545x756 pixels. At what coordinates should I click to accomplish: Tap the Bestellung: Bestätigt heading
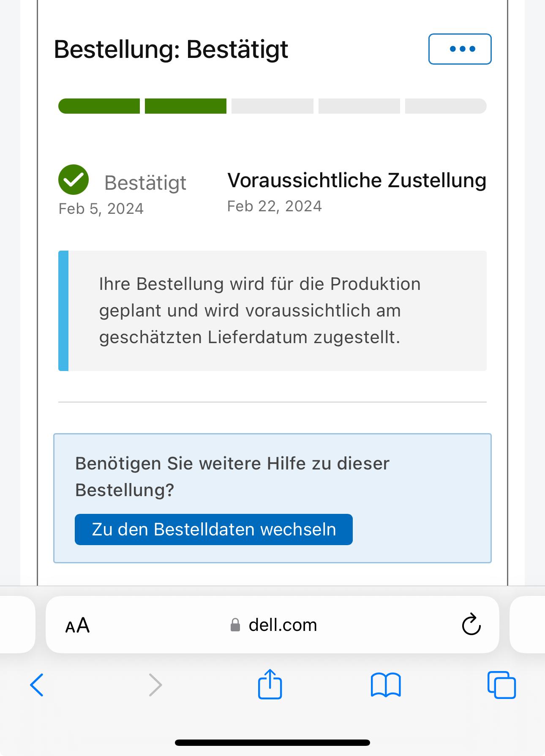coord(171,49)
